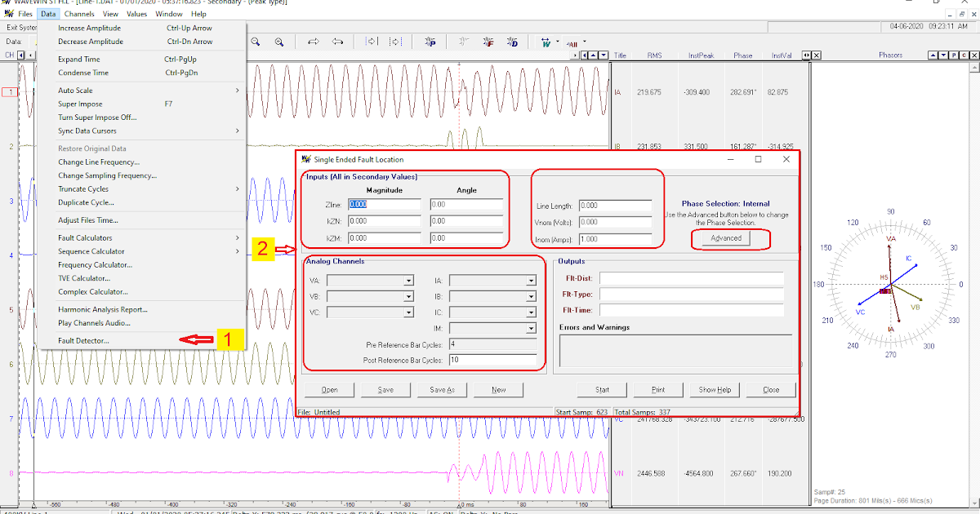Open the Window menu
The height and width of the screenshot is (514, 980).
(169, 13)
